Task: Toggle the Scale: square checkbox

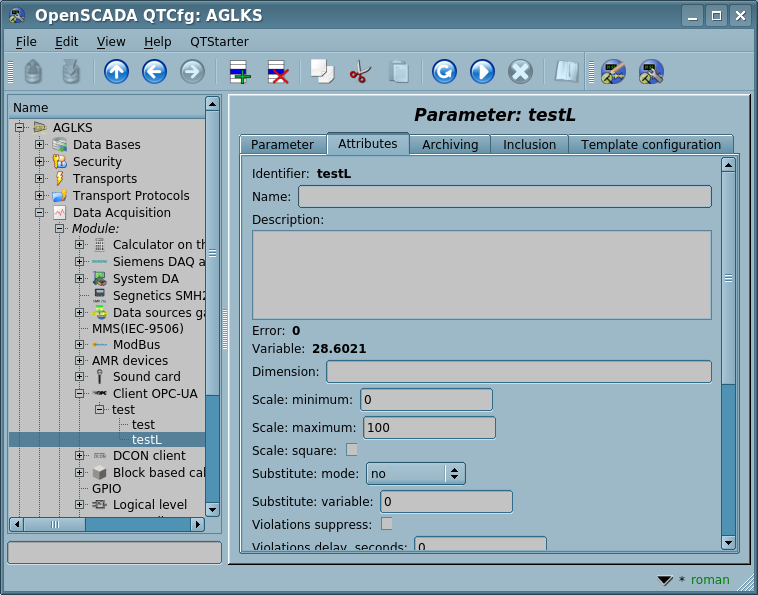Action: tap(352, 450)
